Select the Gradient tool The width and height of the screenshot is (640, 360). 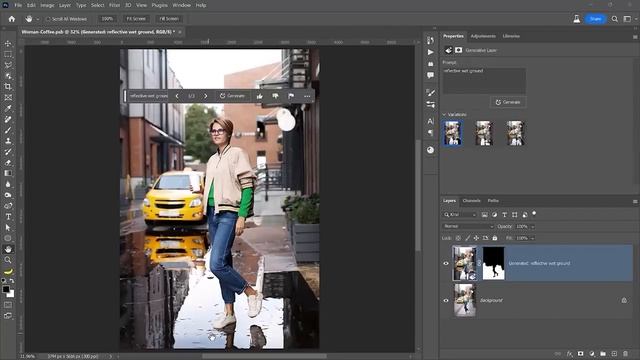[8, 173]
